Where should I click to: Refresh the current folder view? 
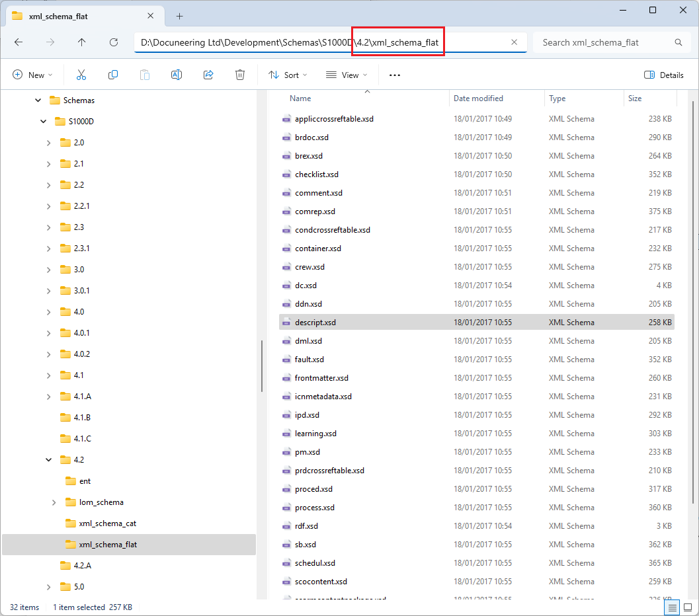[x=114, y=42]
